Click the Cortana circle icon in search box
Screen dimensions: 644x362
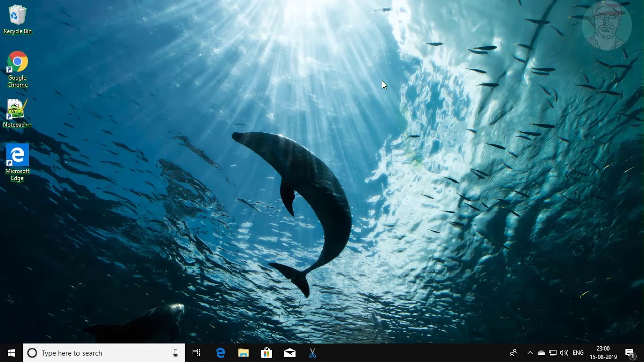coord(32,353)
